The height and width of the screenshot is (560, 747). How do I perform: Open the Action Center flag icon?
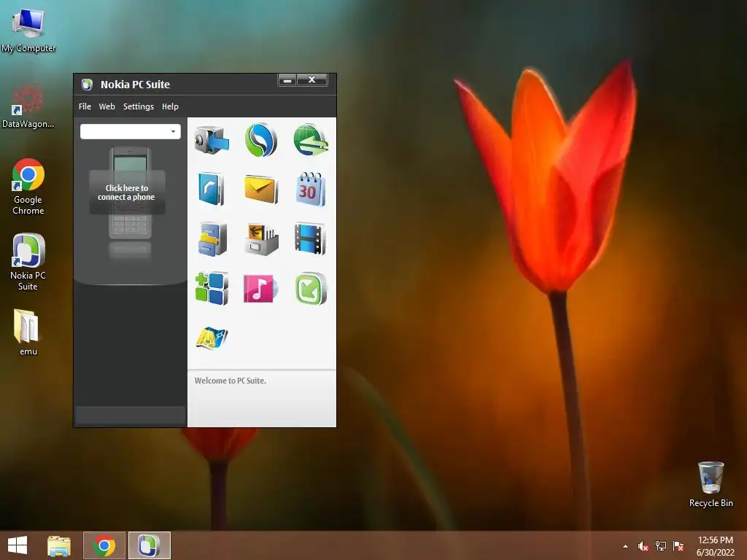[678, 546]
